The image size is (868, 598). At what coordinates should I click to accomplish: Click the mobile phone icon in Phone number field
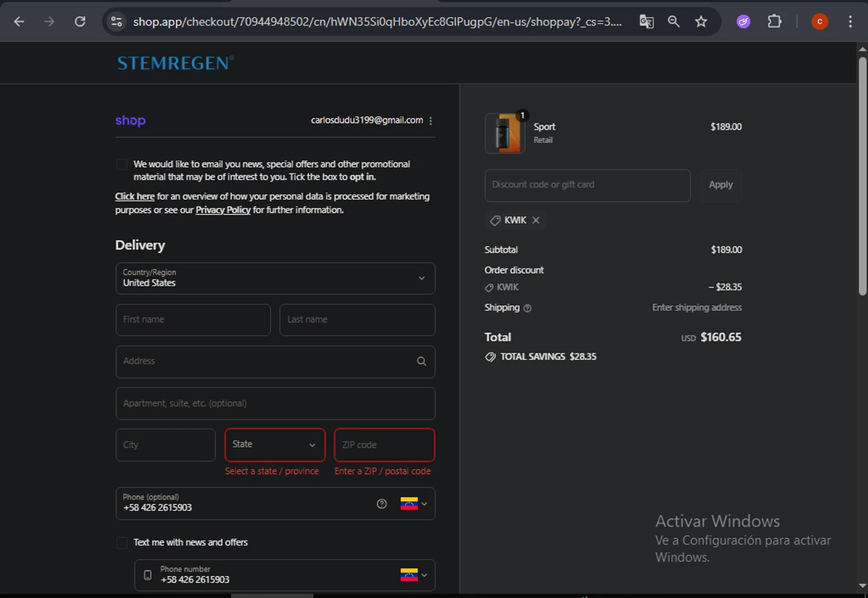[x=148, y=575]
